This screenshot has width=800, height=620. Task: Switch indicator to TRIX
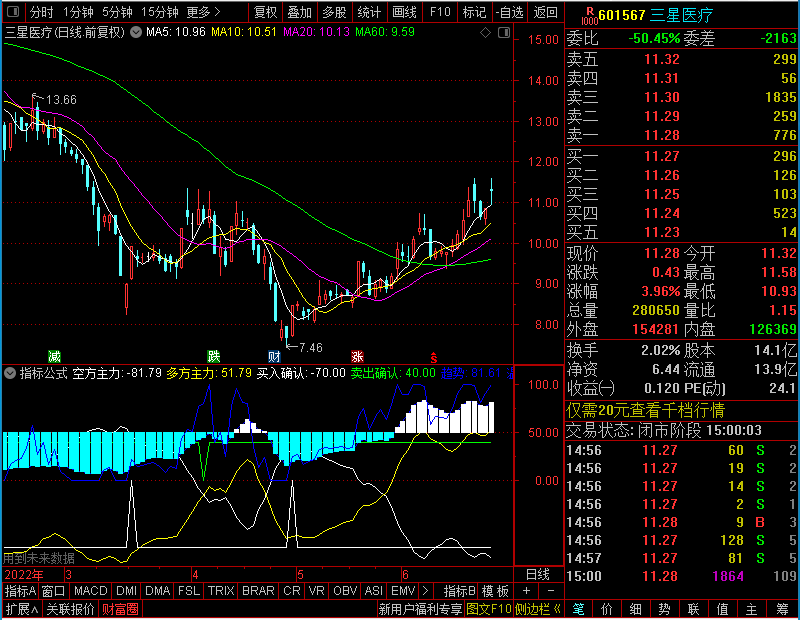221,591
